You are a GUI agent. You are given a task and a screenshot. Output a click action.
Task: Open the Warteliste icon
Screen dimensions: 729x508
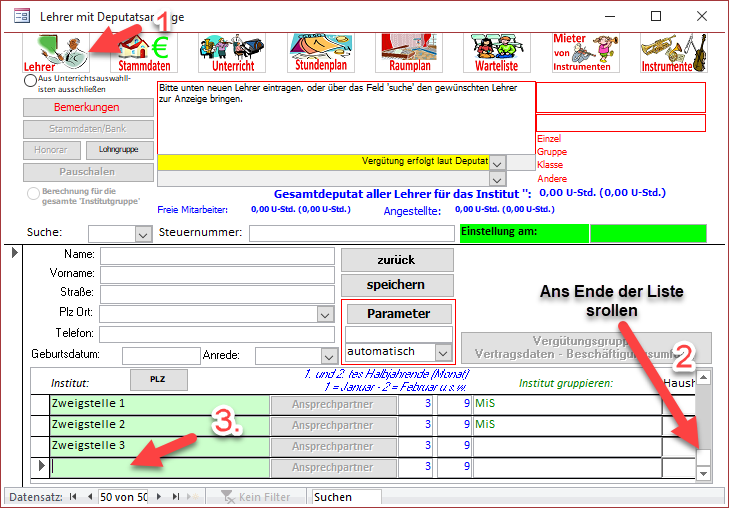pos(496,52)
